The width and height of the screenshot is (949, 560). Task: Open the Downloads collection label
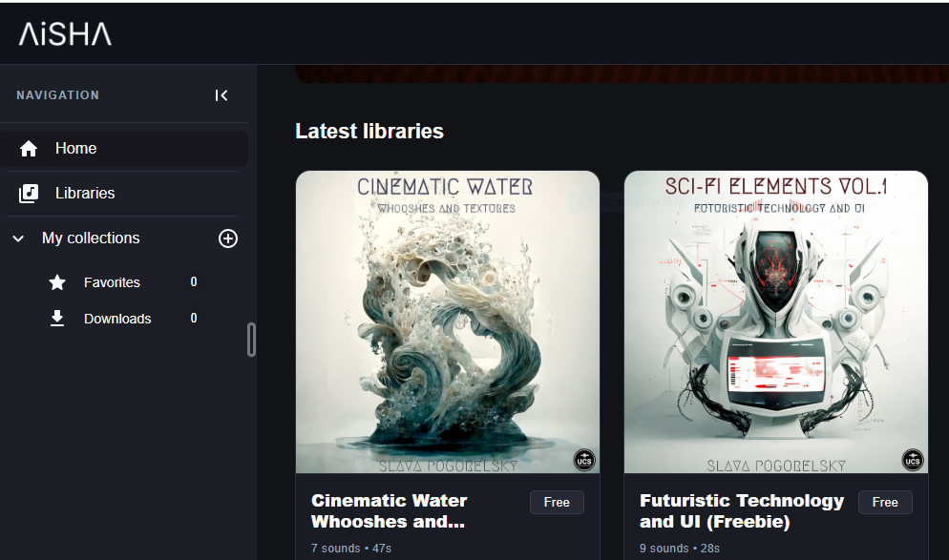click(x=117, y=319)
